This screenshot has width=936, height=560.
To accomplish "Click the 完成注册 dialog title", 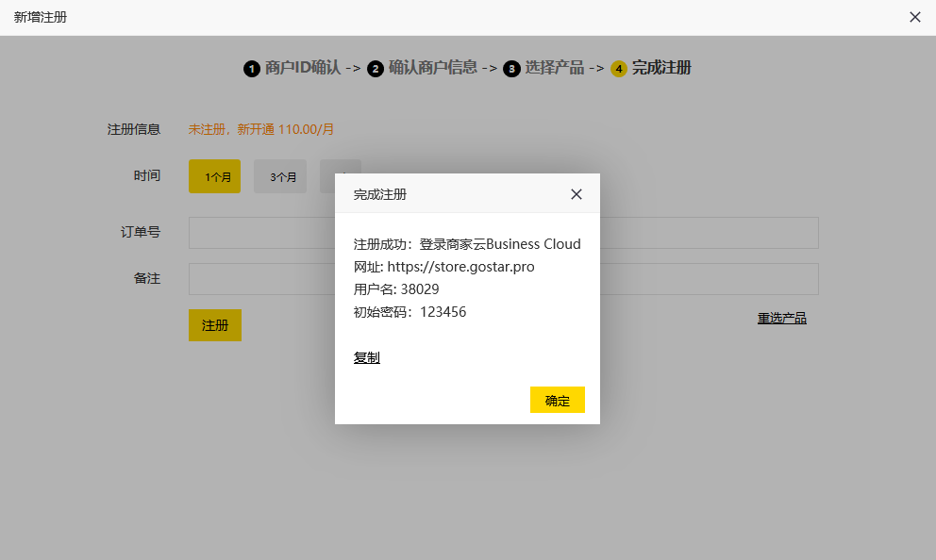I will click(379, 194).
